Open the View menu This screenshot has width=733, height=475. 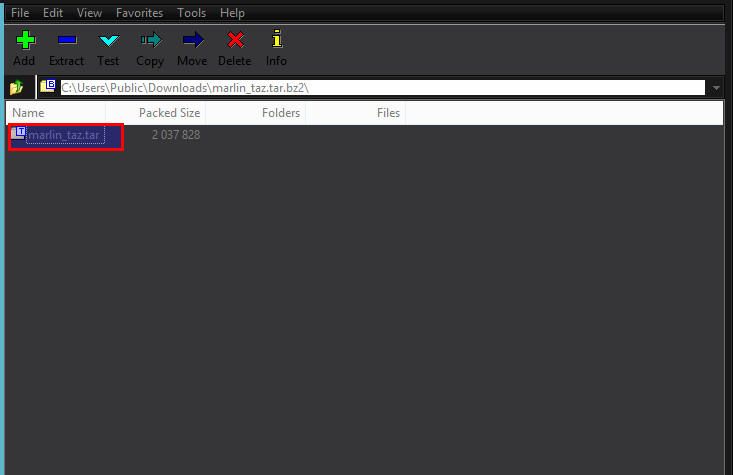pyautogui.click(x=89, y=13)
